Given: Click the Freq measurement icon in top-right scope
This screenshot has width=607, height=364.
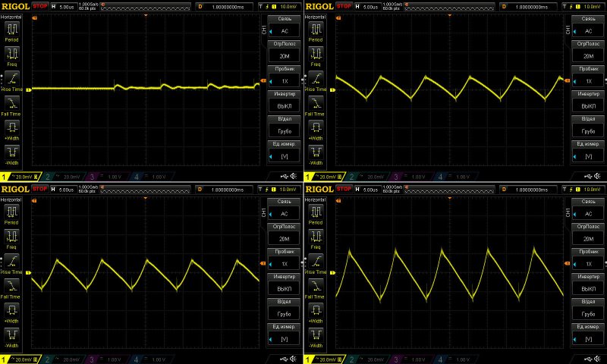Looking at the screenshot, I should tap(316, 56).
